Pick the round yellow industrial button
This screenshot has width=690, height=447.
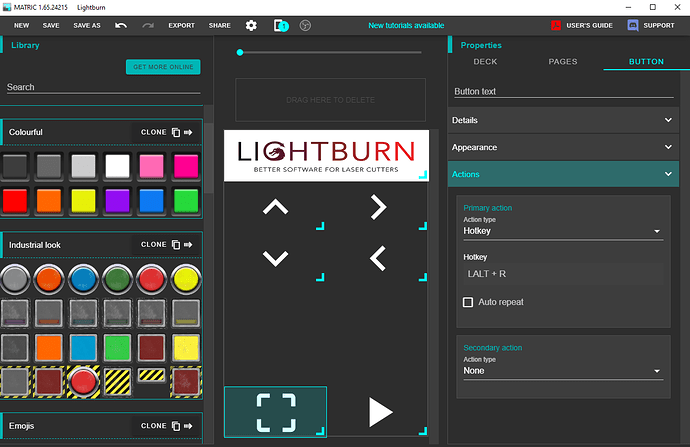pyautogui.click(x=186, y=279)
